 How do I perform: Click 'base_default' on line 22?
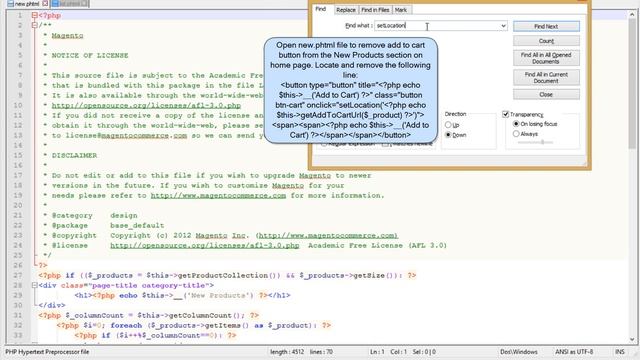pos(137,225)
